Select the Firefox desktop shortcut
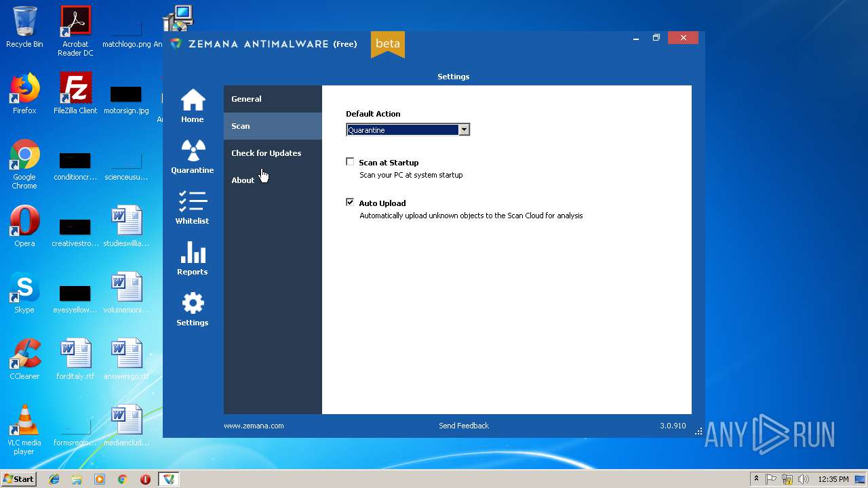Viewport: 868px width, 488px height. click(x=24, y=94)
